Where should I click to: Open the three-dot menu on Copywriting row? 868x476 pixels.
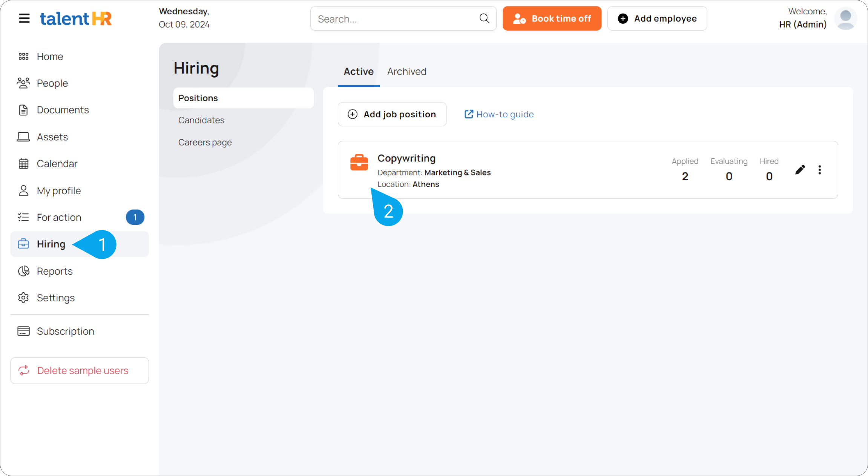[819, 170]
